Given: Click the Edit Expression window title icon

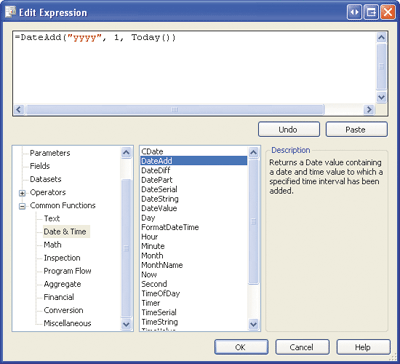Looking at the screenshot, I should click(x=10, y=12).
